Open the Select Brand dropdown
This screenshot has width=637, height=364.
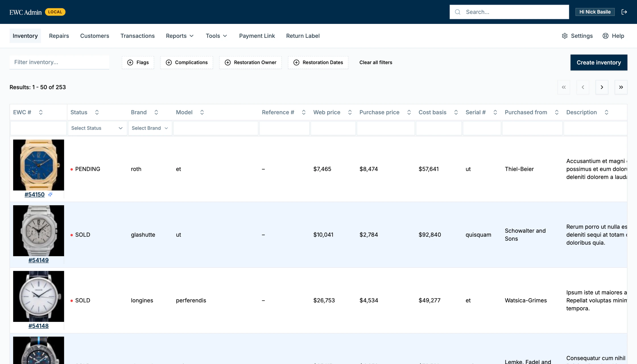150,128
